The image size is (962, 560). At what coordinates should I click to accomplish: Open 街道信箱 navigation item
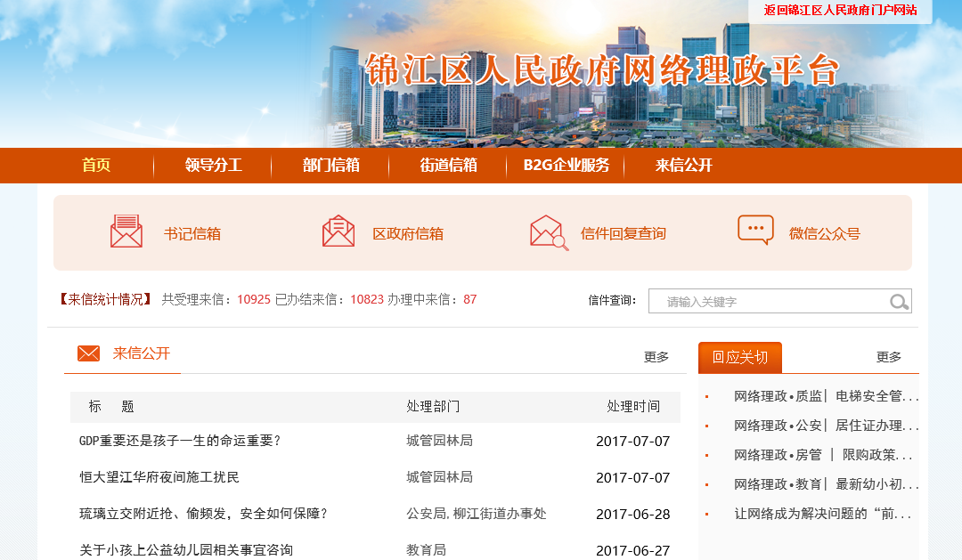448,165
